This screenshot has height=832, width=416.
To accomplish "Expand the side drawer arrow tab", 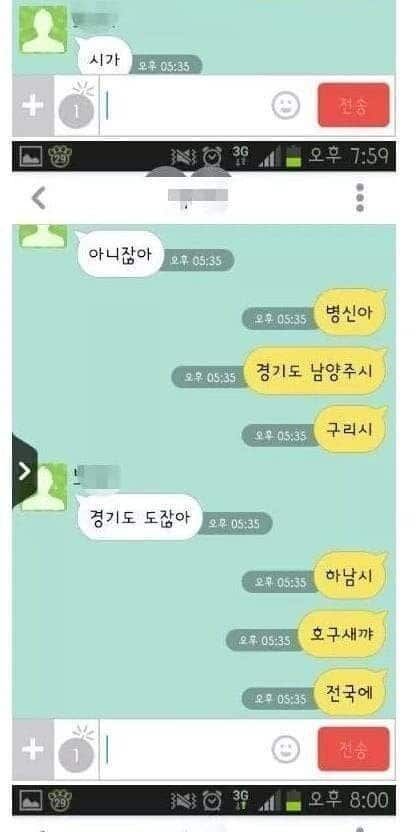I will (24, 471).
